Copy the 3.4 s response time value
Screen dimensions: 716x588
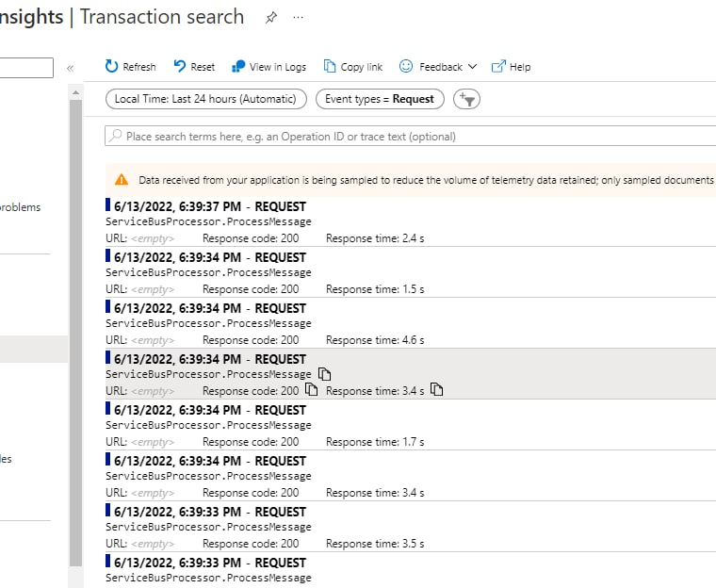(x=437, y=390)
